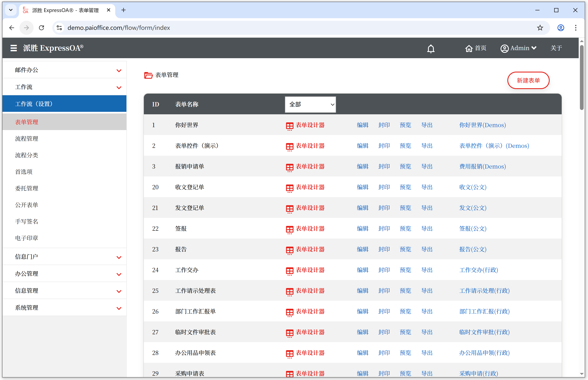This screenshot has height=380, width=588.
Task: Click the browser address bar URL
Action: point(119,28)
